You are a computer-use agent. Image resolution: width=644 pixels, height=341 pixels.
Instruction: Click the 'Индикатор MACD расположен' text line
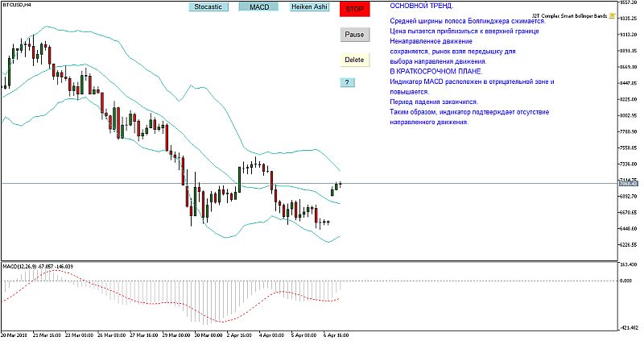(472, 81)
